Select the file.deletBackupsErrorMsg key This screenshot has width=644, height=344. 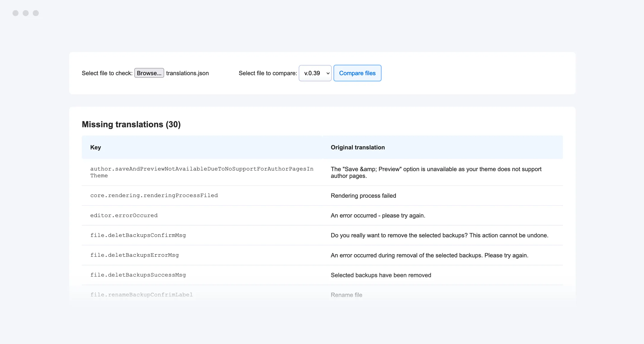click(134, 255)
